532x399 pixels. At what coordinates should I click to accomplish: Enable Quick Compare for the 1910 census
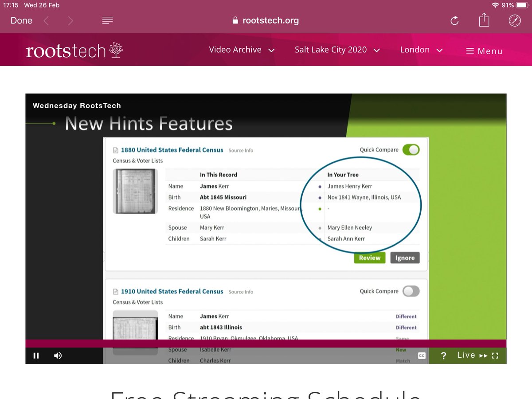click(411, 291)
